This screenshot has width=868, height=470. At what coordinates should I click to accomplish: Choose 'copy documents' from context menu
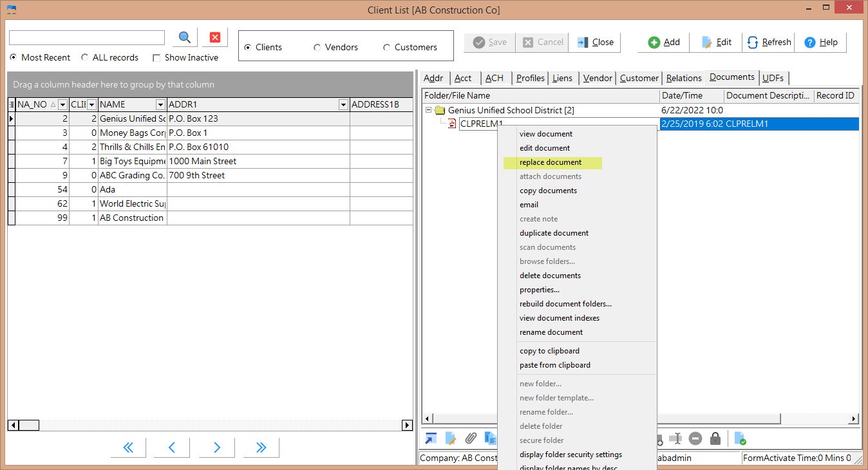point(548,191)
